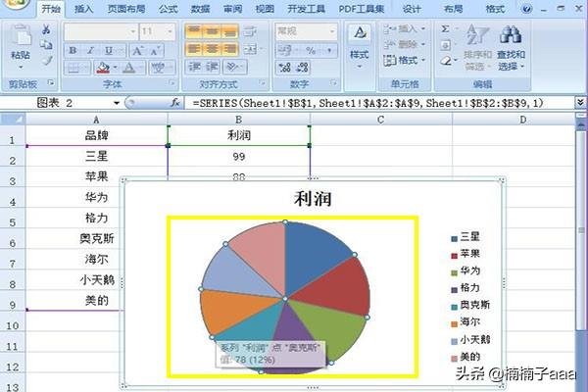Switch to the 页面布局 ribbon tab
This screenshot has height=392, width=588.
pos(126,8)
